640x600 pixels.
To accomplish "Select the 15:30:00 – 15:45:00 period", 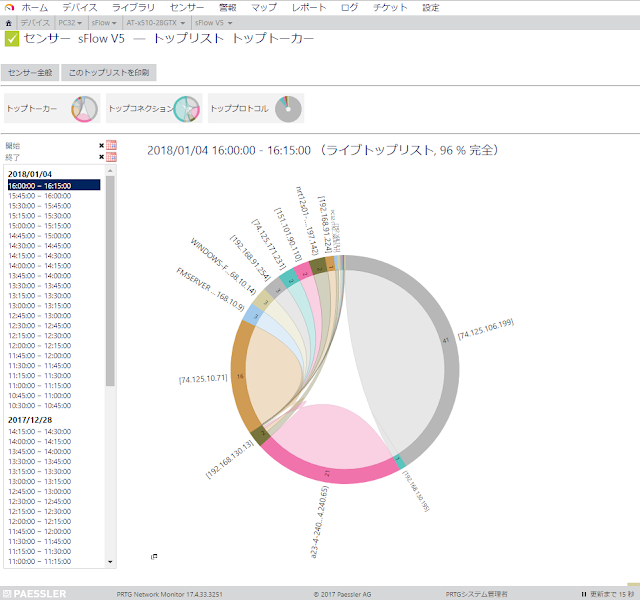I will pyautogui.click(x=40, y=206).
